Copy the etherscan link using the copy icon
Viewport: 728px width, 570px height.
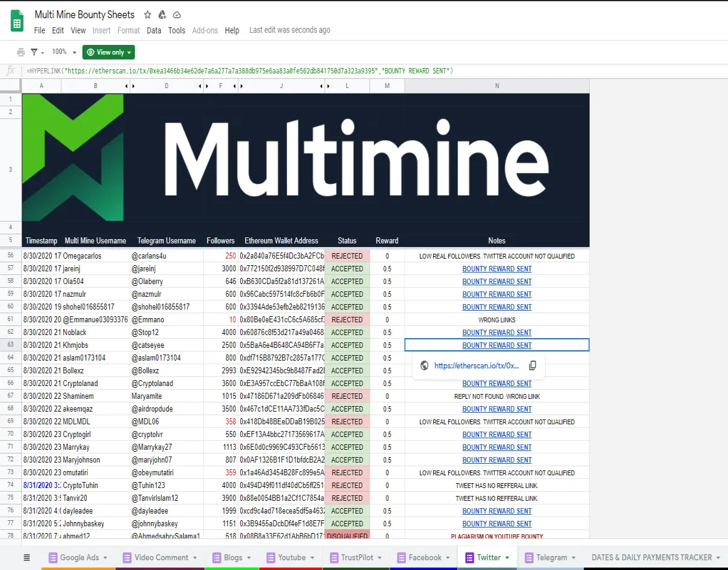[533, 366]
